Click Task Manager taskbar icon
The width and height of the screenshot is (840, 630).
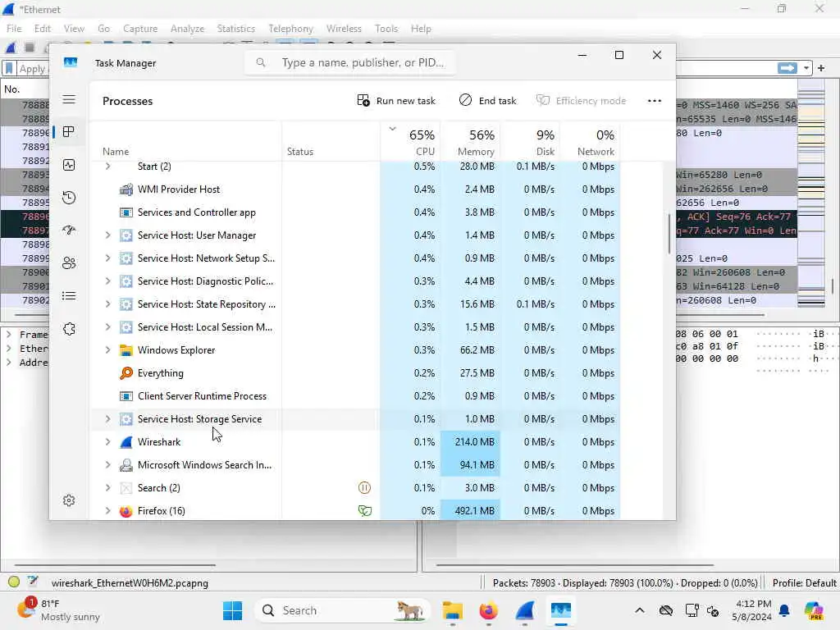click(561, 610)
